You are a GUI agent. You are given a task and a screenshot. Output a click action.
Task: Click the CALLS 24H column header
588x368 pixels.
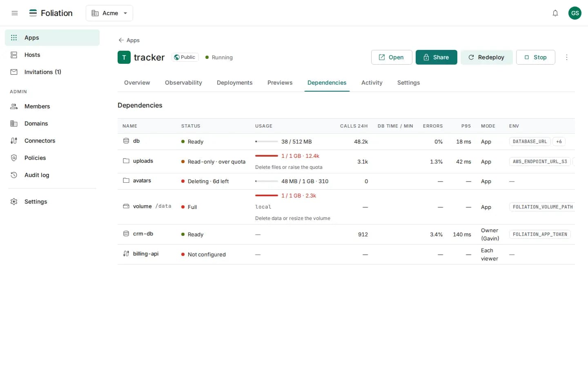[354, 126]
